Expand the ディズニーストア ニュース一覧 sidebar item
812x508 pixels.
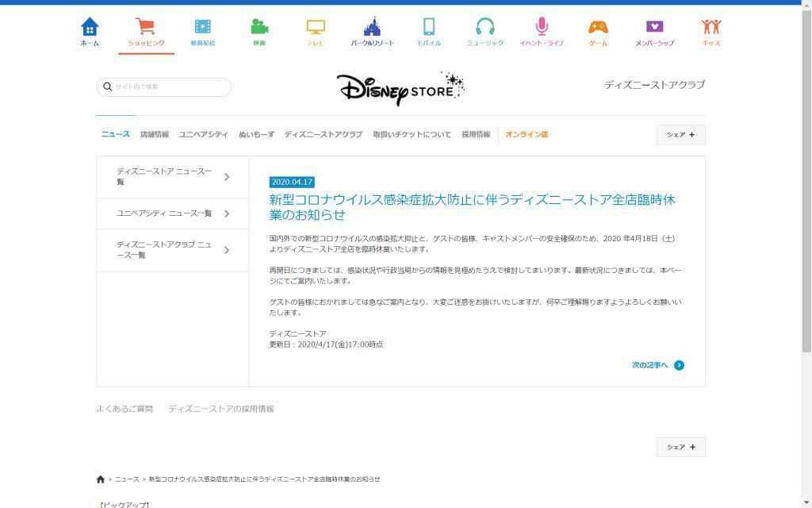tap(172, 176)
